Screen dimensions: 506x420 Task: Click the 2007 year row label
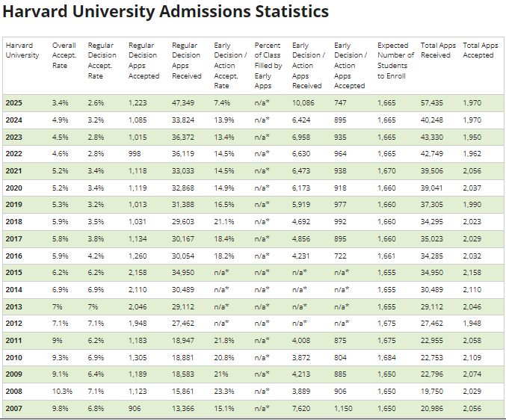(x=14, y=409)
